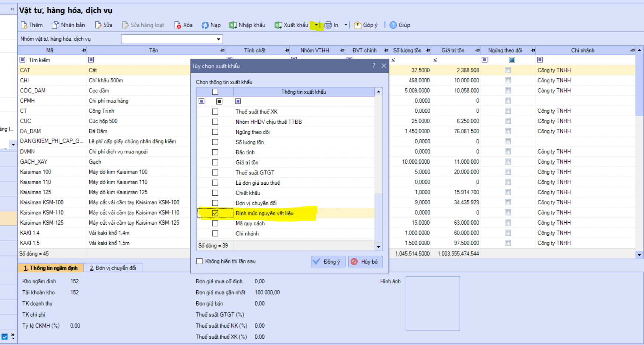Check Giá trị tồn export option

pos(215,163)
